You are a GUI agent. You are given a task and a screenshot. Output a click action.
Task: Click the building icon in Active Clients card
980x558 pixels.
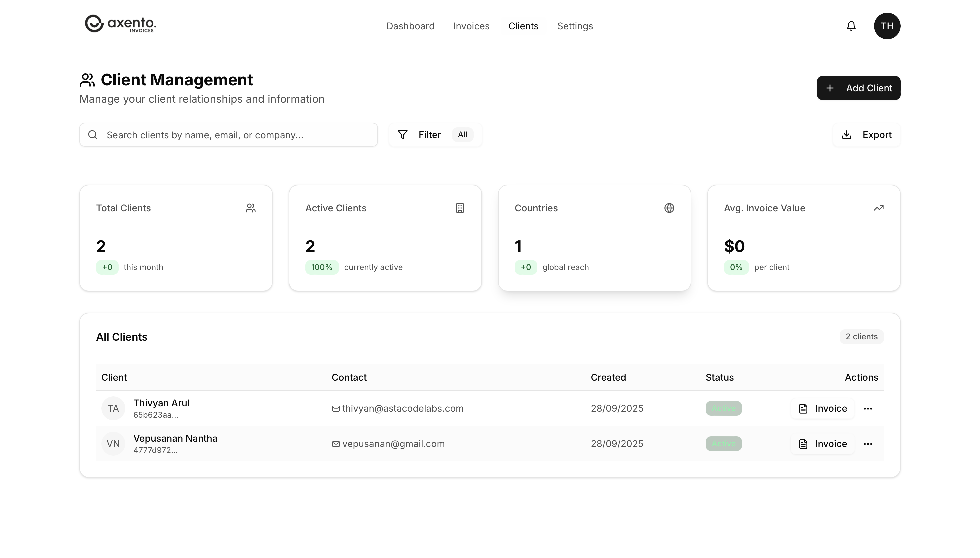click(460, 208)
